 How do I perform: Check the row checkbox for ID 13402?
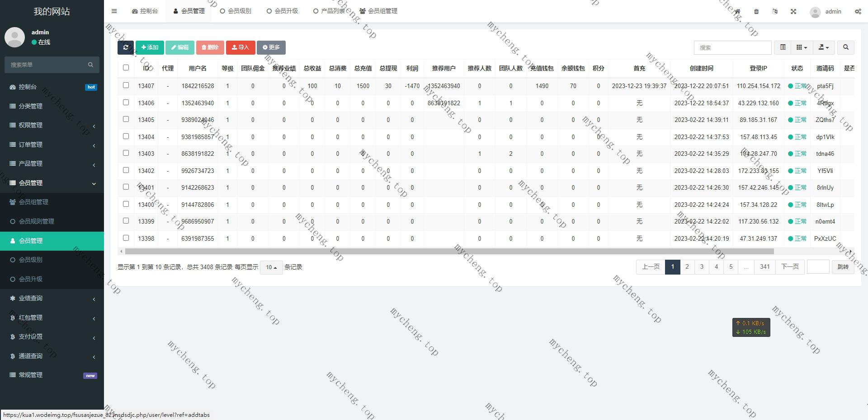tap(126, 170)
